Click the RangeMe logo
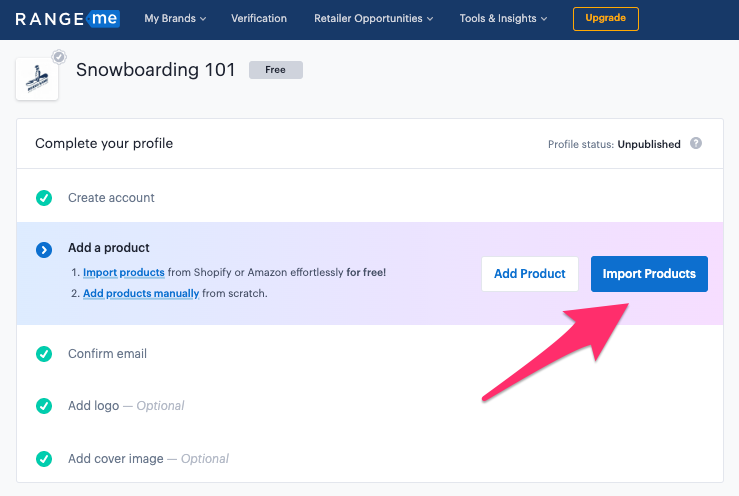 (67, 19)
